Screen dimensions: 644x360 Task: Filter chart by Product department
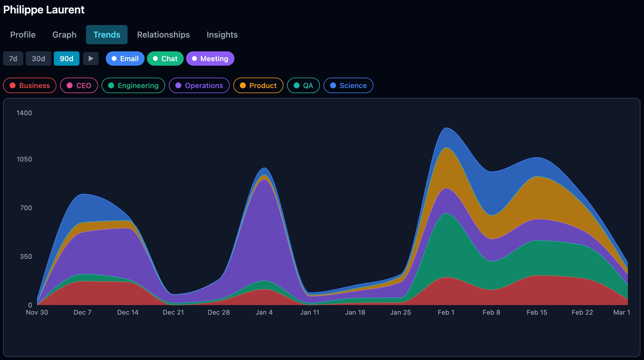(x=258, y=85)
